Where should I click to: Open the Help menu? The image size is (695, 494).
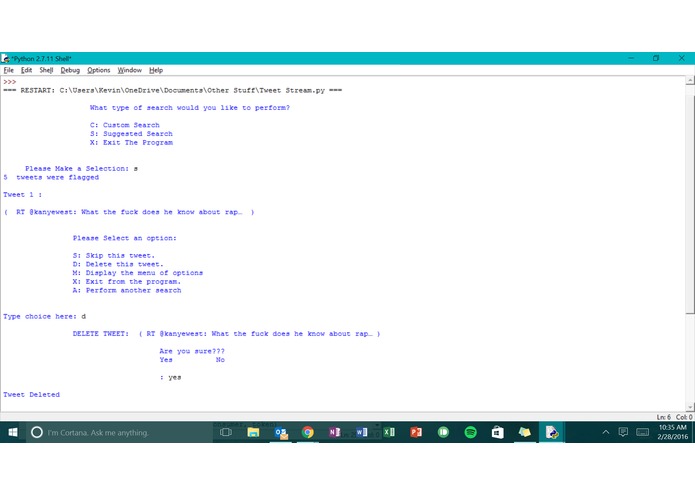click(156, 70)
